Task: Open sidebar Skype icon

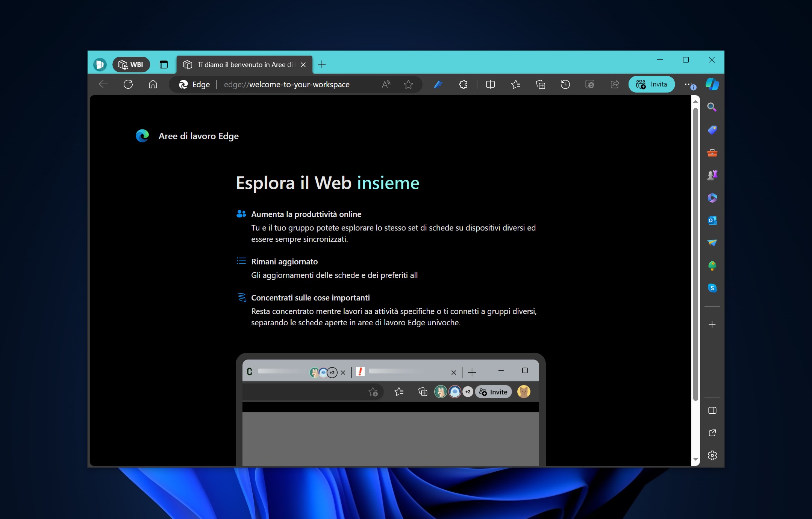Action: click(712, 288)
